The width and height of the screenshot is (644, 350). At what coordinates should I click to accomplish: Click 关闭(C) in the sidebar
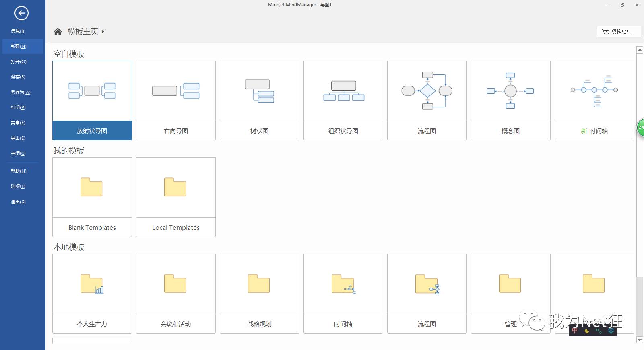coord(18,153)
